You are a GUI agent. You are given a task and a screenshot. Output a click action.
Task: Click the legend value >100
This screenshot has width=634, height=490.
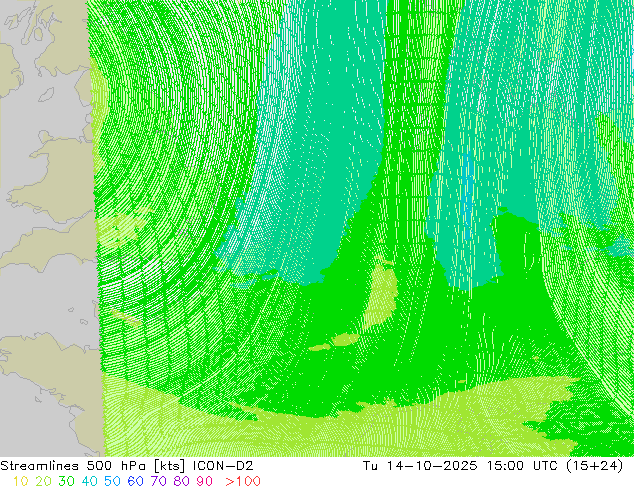point(243,481)
